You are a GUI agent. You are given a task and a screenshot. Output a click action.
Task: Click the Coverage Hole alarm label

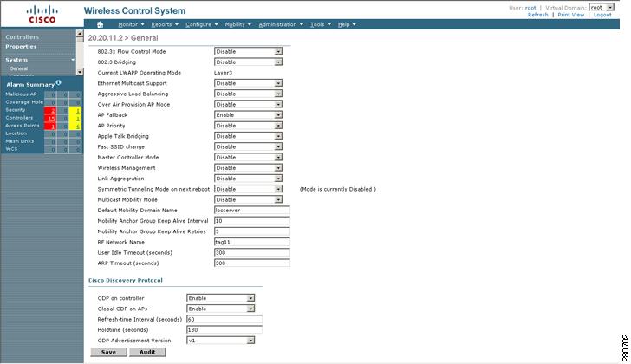point(24,102)
